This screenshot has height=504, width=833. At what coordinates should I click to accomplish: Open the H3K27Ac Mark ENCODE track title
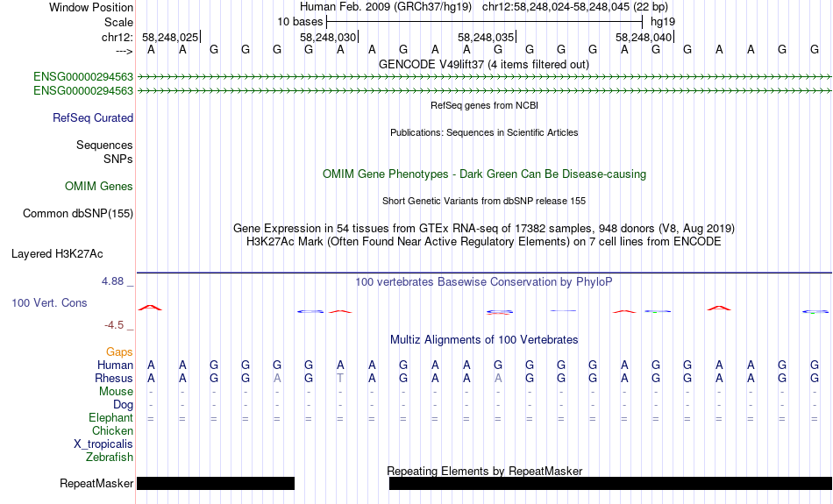(x=484, y=242)
